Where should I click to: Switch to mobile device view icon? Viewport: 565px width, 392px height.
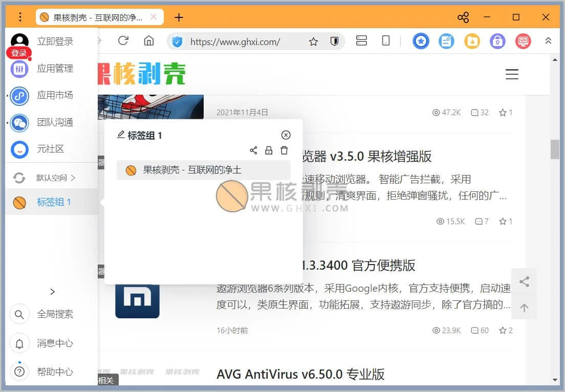[x=386, y=41]
